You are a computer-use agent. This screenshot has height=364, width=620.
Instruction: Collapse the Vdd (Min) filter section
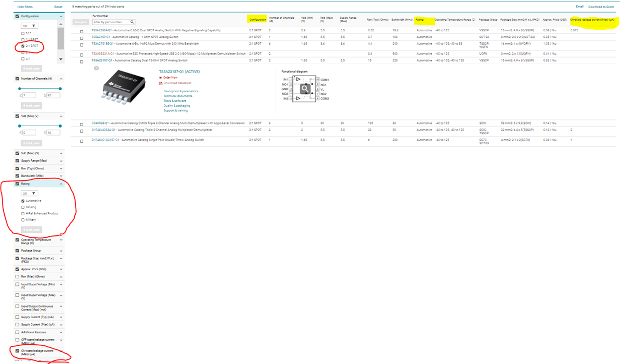[x=61, y=116]
